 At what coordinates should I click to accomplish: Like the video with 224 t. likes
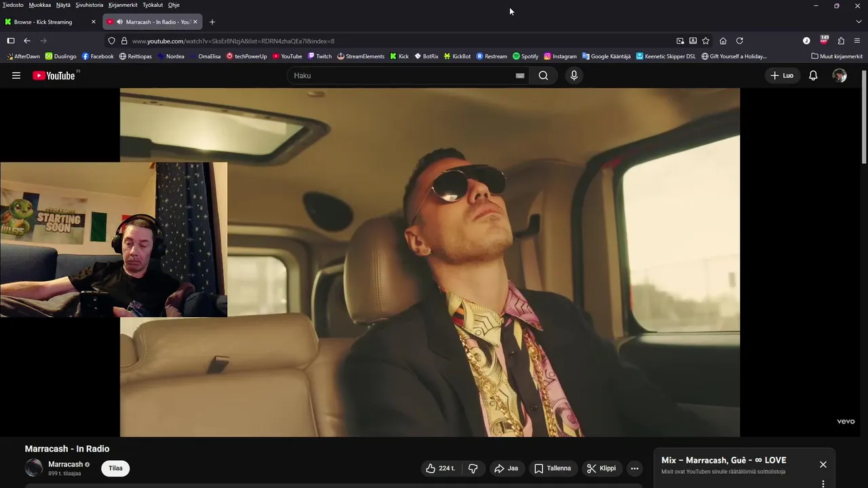(441, 468)
